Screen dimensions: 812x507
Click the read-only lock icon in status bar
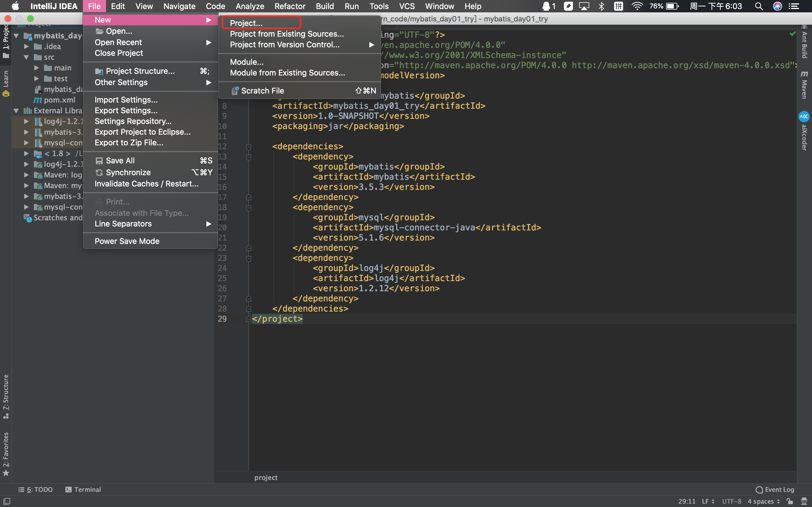[789, 501]
